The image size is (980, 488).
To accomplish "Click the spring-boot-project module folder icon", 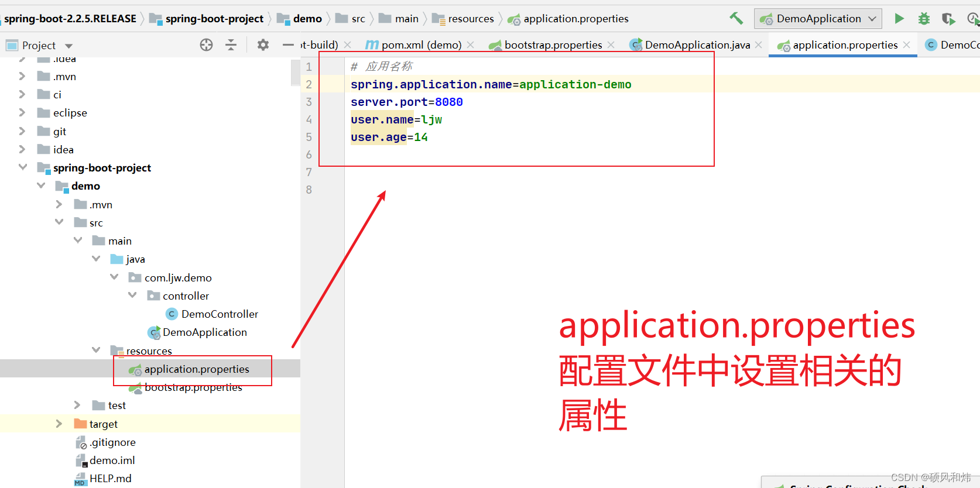I will 44,168.
